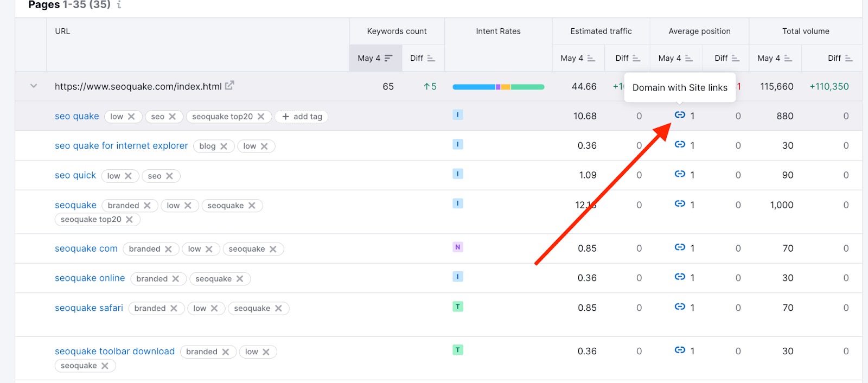Viewport: 868px width, 383px height.
Task: Click the intent rates color bar
Action: point(498,87)
